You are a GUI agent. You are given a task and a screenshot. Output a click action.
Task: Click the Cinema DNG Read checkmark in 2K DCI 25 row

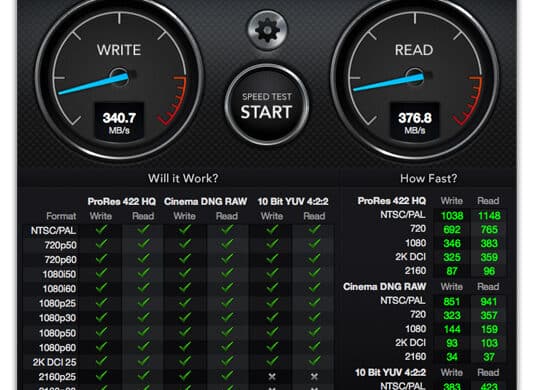(227, 361)
